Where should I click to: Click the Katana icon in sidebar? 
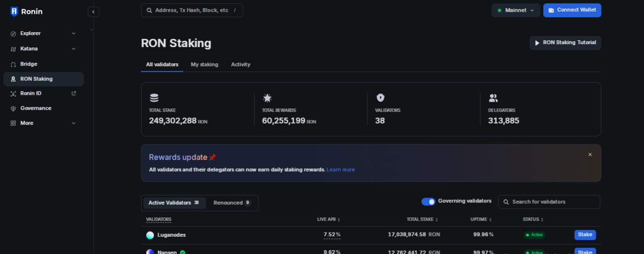click(13, 49)
